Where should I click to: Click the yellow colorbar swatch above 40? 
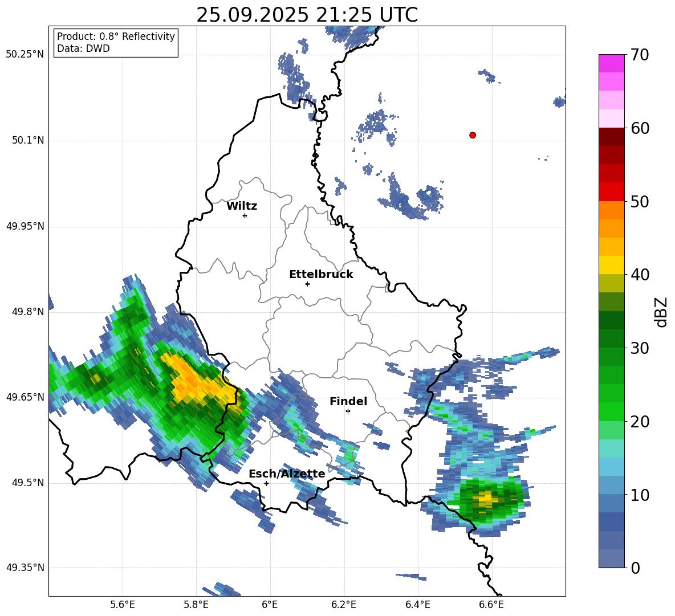tap(611, 265)
